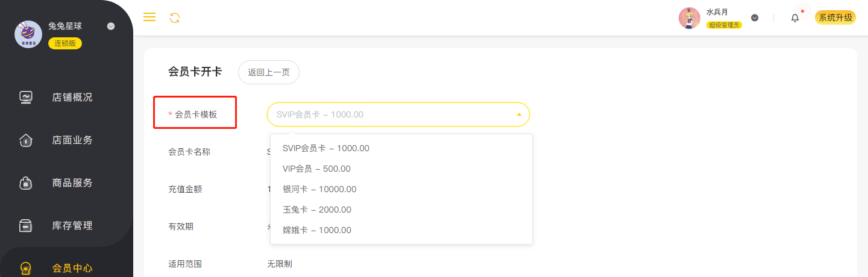Click the 库存管理 box icon
868x277 pixels.
[26, 225]
